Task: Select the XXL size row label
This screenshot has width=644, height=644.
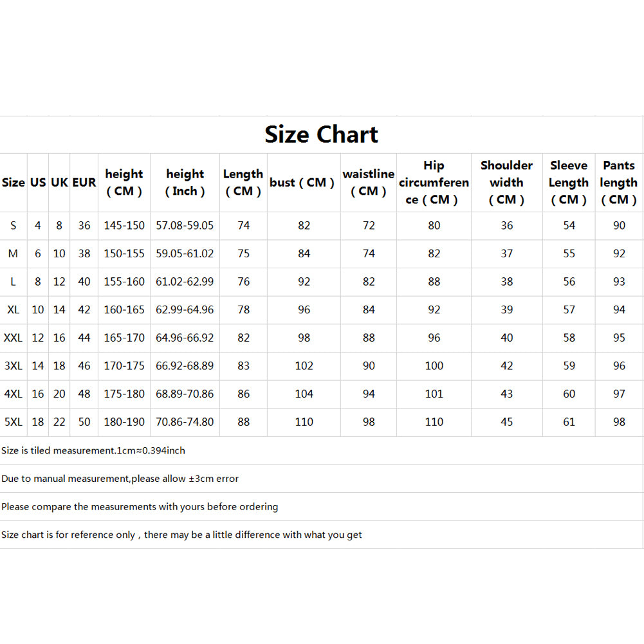Action: (13, 338)
